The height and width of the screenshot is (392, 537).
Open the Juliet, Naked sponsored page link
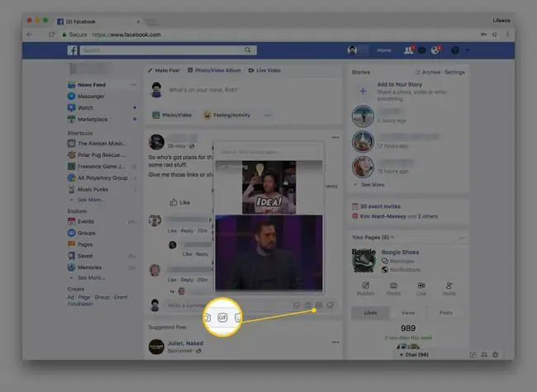pyautogui.click(x=185, y=343)
